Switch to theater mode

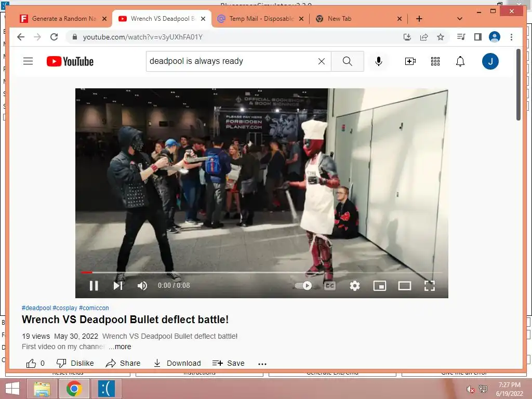404,286
